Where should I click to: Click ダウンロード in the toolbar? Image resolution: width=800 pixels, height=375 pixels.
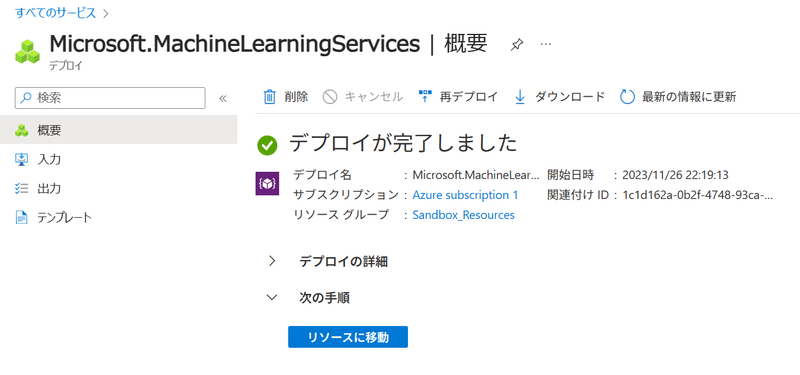(560, 96)
